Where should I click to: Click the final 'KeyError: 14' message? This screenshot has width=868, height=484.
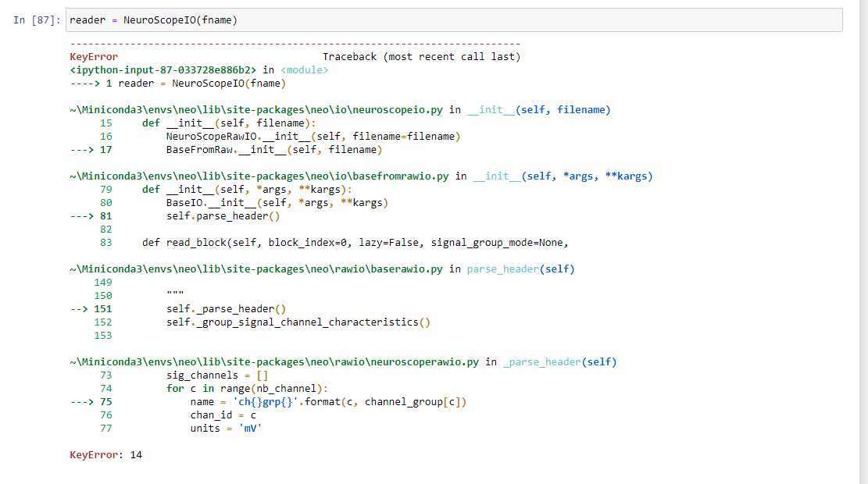tap(105, 454)
